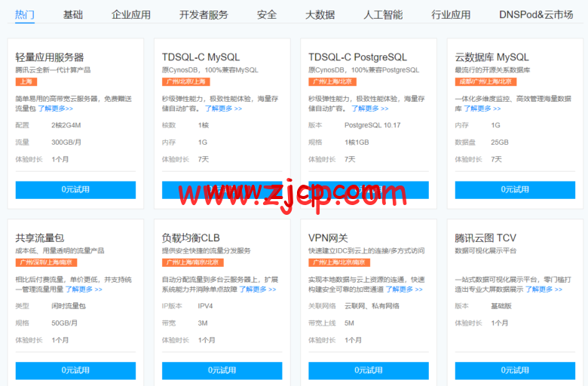This screenshot has width=588, height=386.
Task: Click the PostgreSQL 10.17 version value
Action: click(x=372, y=125)
